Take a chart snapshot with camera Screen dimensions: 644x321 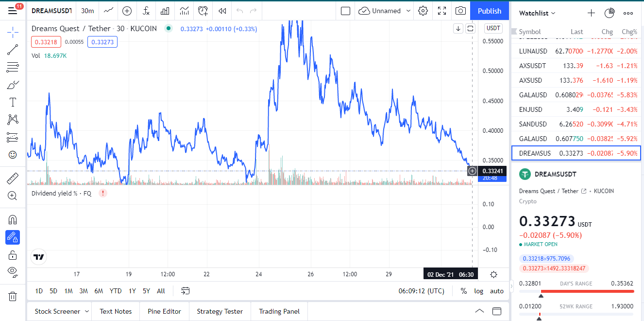tap(461, 11)
